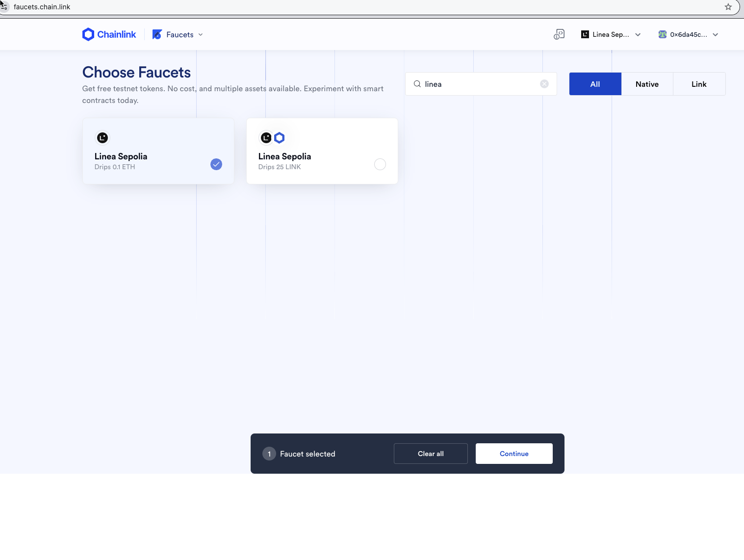Click 'Drips 0.1 ETH' text
Viewport: 744px width, 560px height.
pos(115,167)
